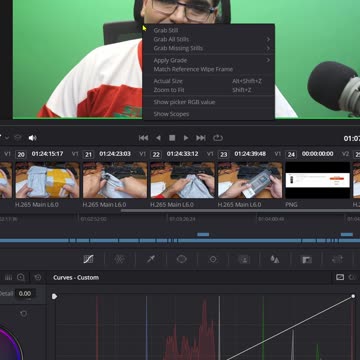
Task: Click clip number 23 badge
Action: tap(224, 154)
